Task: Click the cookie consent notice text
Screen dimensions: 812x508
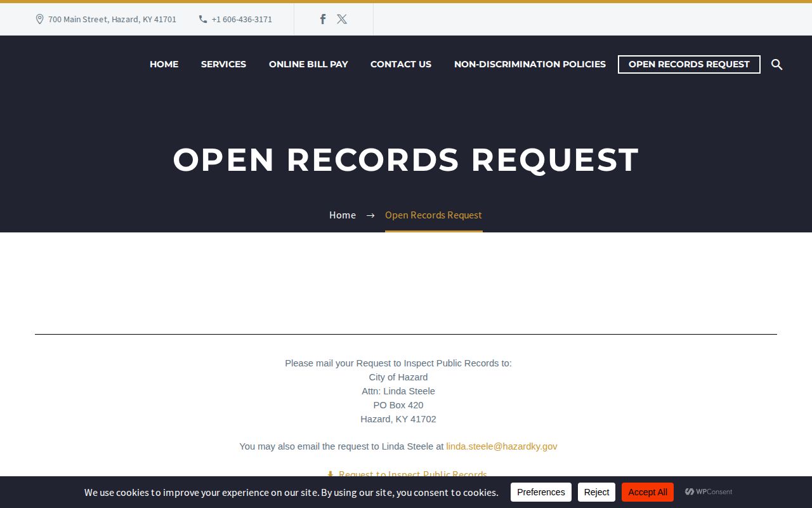Action: (x=291, y=492)
